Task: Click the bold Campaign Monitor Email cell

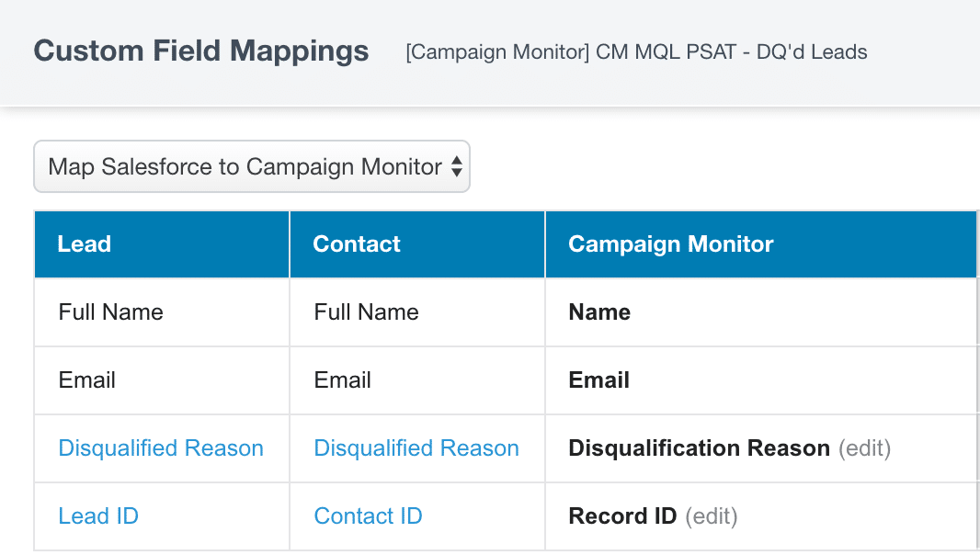Action: click(x=761, y=380)
